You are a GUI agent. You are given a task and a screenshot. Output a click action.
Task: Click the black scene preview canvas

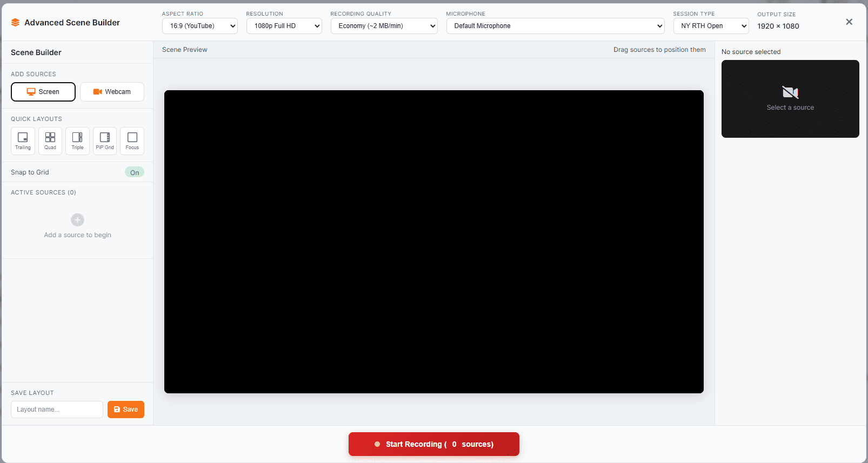[x=434, y=241]
